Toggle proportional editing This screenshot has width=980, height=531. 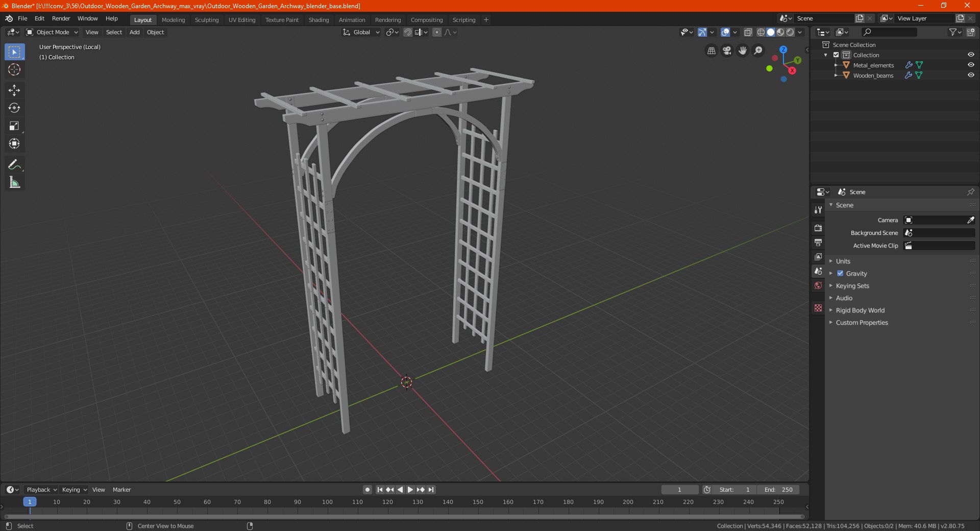tap(437, 32)
